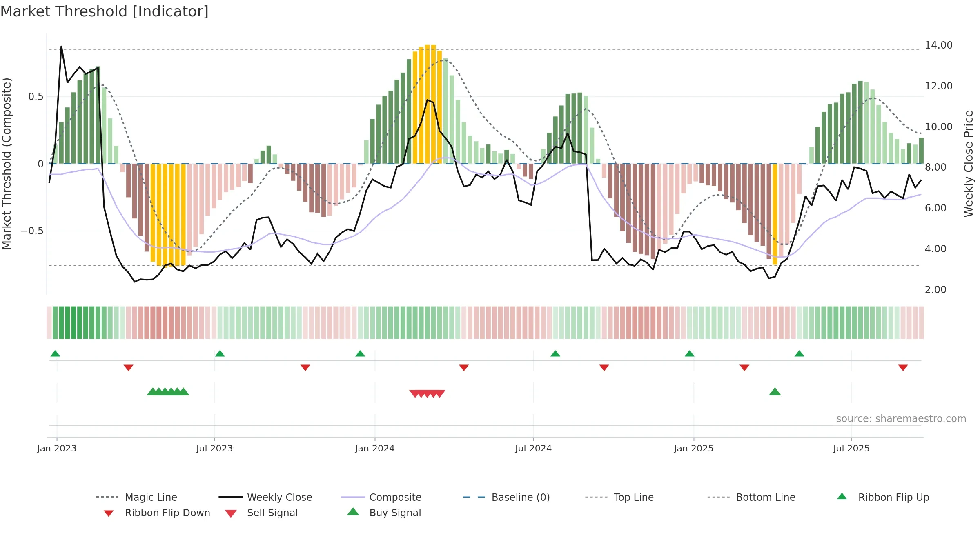This screenshot has height=551, width=980.
Task: Click the red Sell Signal legend triangle icon
Action: tap(231, 513)
